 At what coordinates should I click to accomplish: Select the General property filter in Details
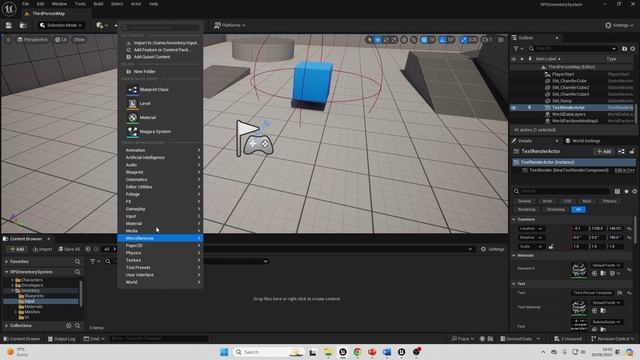[x=524, y=201]
